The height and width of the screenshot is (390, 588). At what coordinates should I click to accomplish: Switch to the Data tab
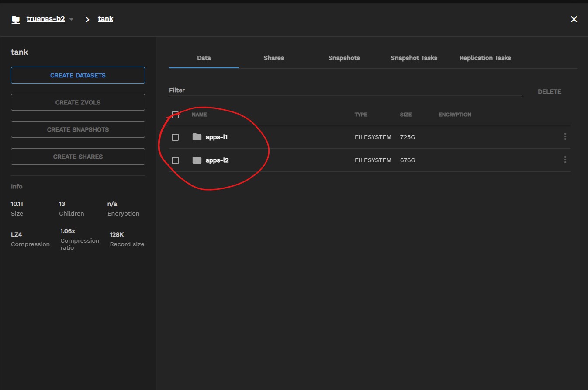(204, 58)
